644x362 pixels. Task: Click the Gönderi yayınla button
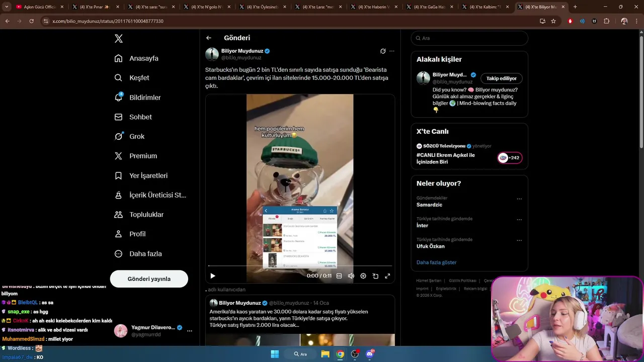click(149, 279)
